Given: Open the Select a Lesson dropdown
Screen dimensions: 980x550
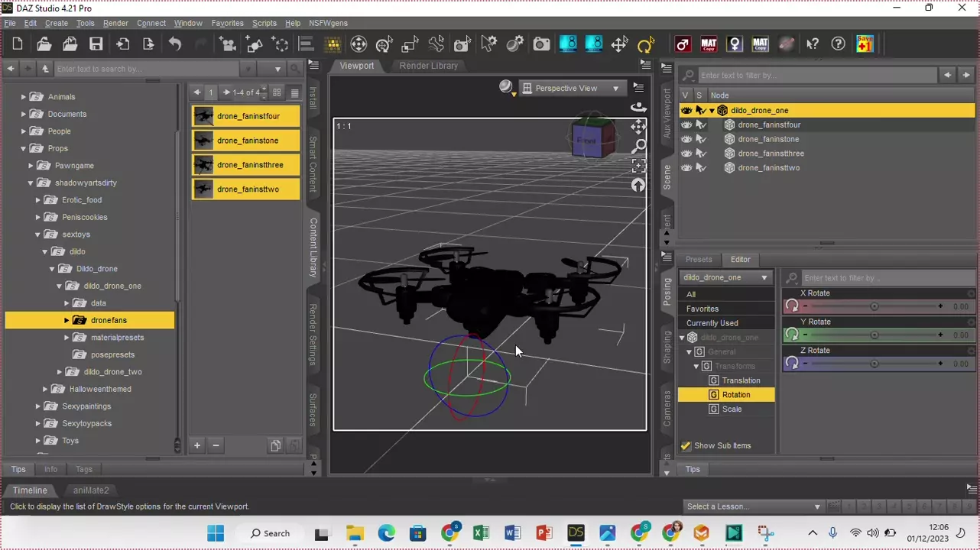Looking at the screenshot, I should click(753, 506).
